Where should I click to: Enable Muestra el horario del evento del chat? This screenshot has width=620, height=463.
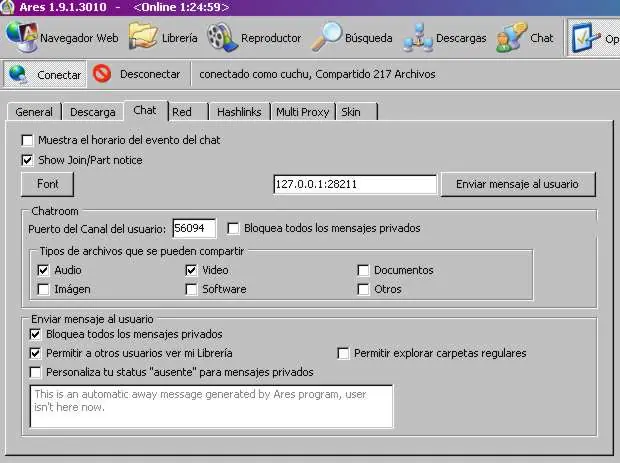[27, 140]
